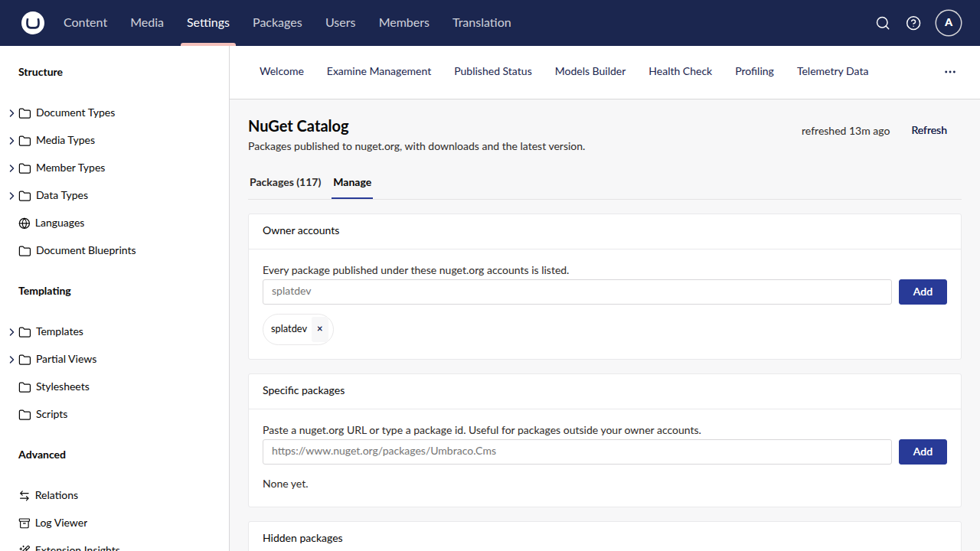980x551 pixels.
Task: Expand the Member Types tree node
Action: coord(11,168)
